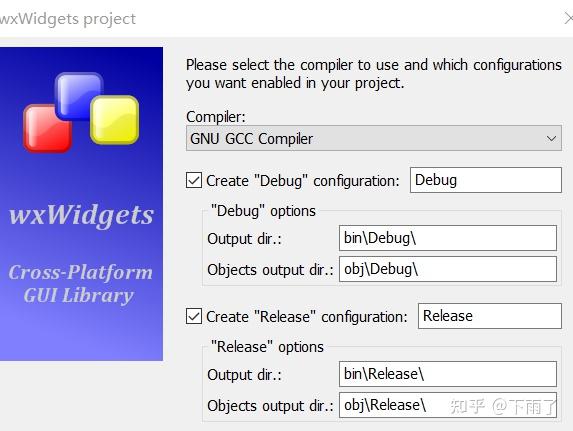Close the wxWidgets project dialog
The image size is (573, 431).
569,18
